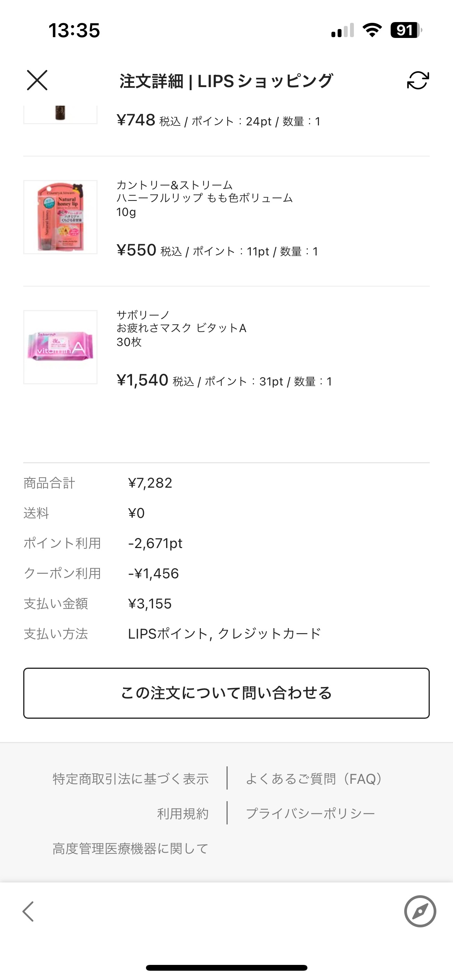Screen dimensions: 453x980
Task: Tap the refresh page icon
Action: (418, 81)
